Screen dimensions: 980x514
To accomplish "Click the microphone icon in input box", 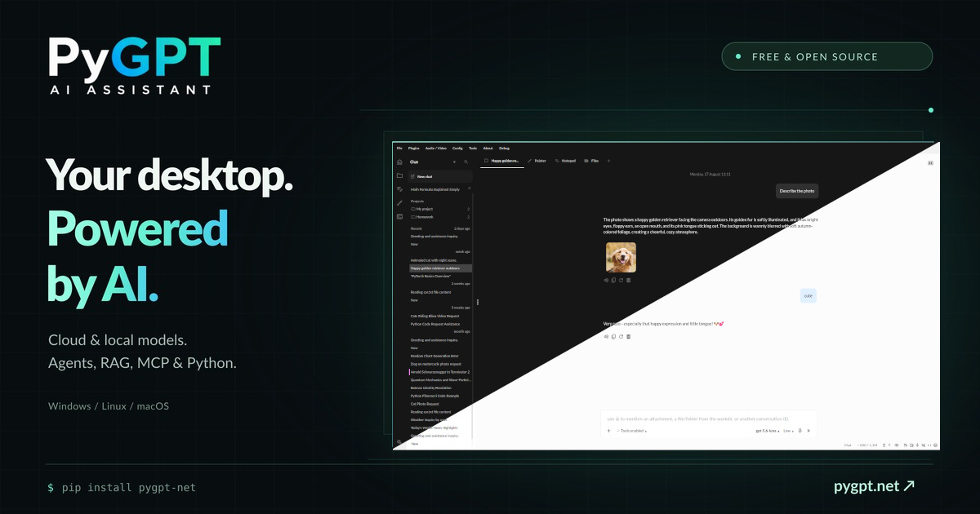I will (800, 430).
